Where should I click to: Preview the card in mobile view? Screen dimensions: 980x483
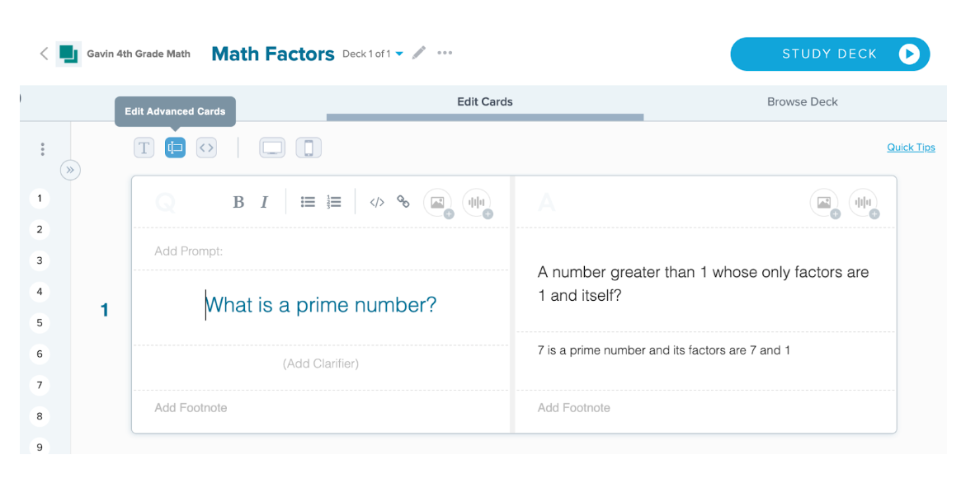point(309,148)
